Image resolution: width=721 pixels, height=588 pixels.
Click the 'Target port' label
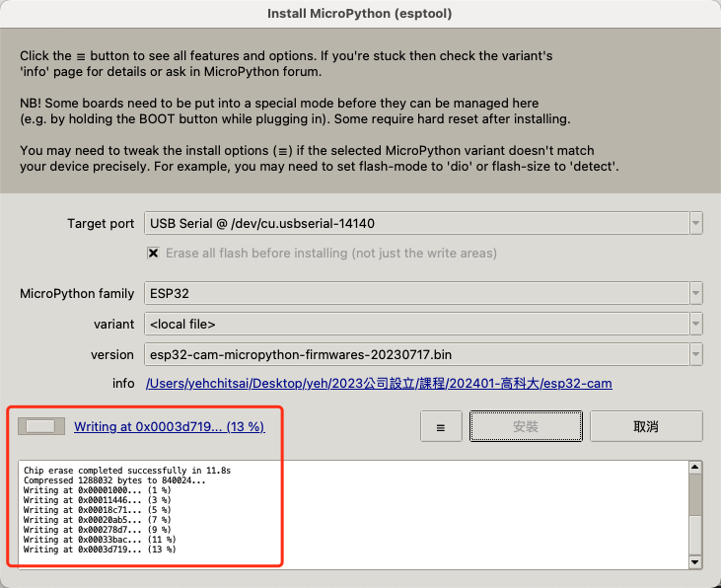pyautogui.click(x=101, y=224)
